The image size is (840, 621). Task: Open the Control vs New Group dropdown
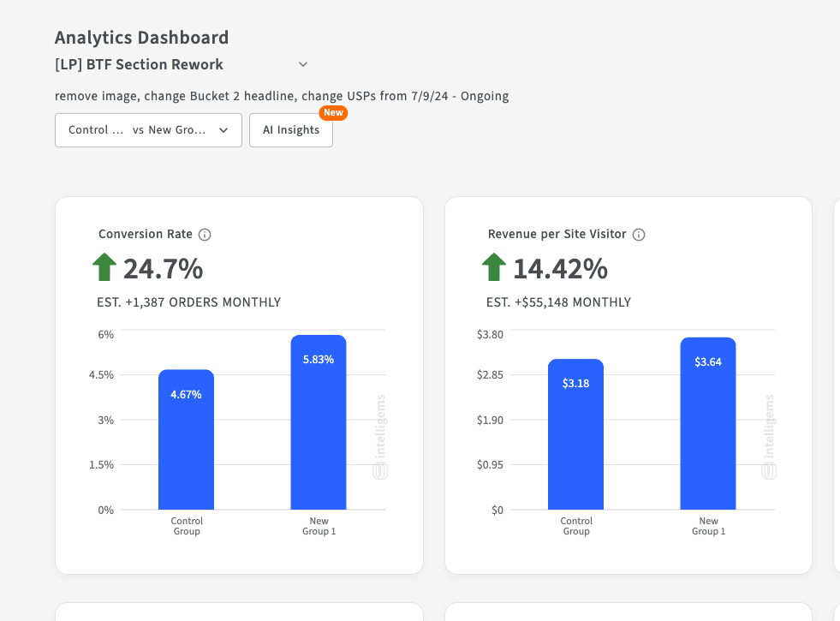point(148,130)
